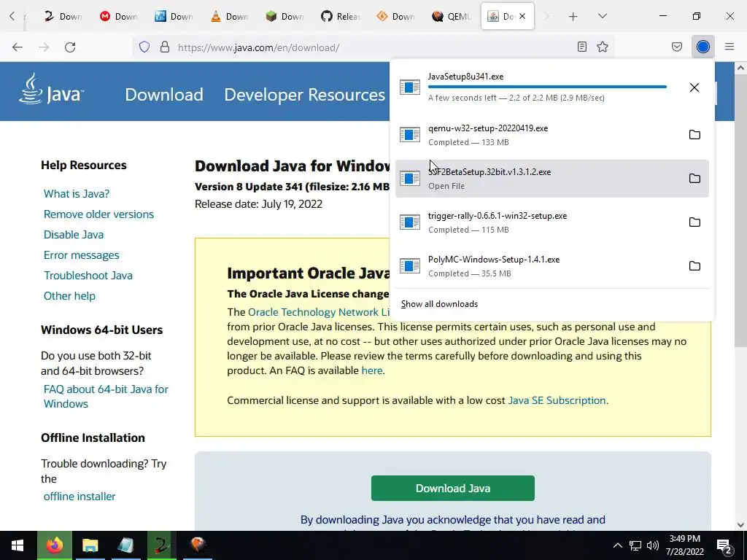This screenshot has width=747, height=560.
Task: Show PolyMC-Windows-Setup file in folder
Action: [694, 266]
